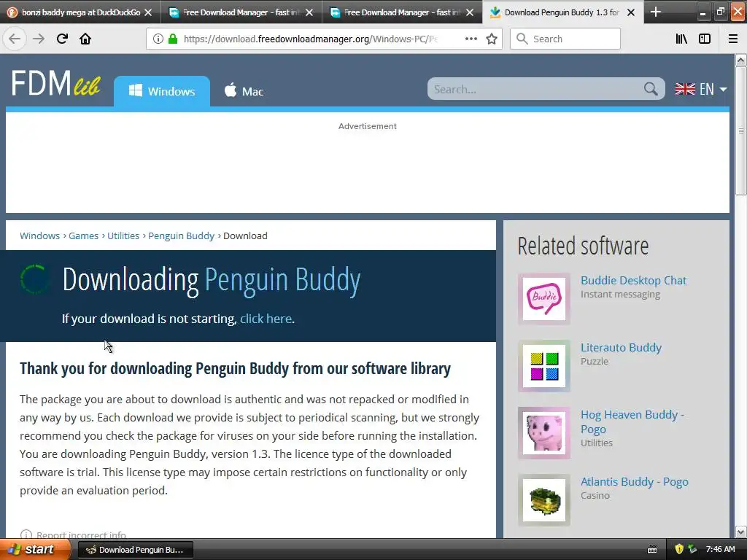747x560 pixels.
Task: Open the on-screen keyboard tray icon
Action: point(652,550)
